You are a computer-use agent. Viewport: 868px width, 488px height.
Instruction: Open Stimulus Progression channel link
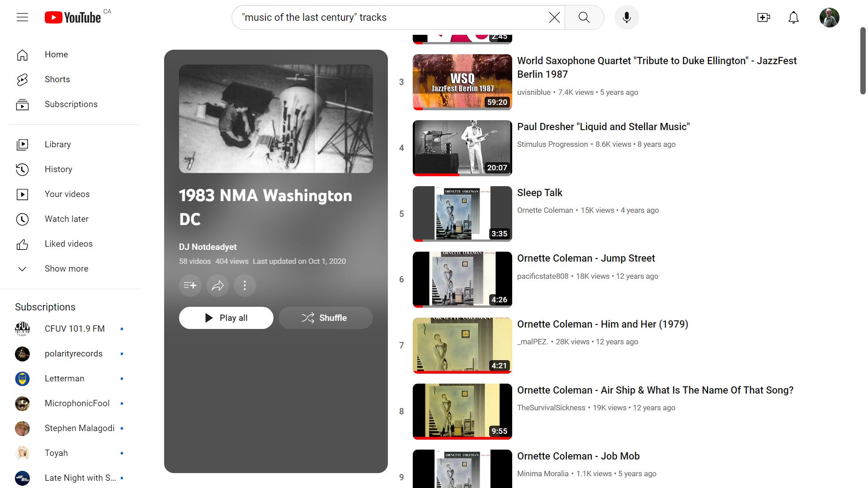point(552,144)
